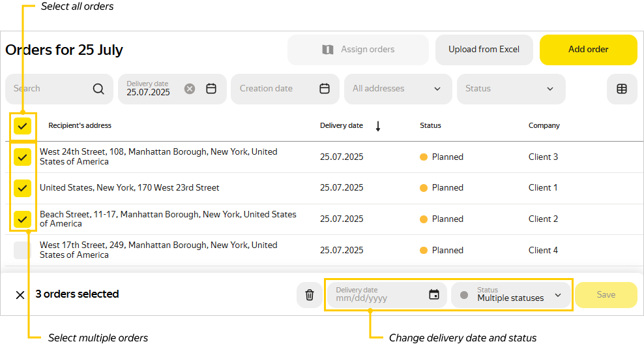This screenshot has height=344, width=644.
Task: Open calendar in Delivery date filter
Action: tap(211, 89)
